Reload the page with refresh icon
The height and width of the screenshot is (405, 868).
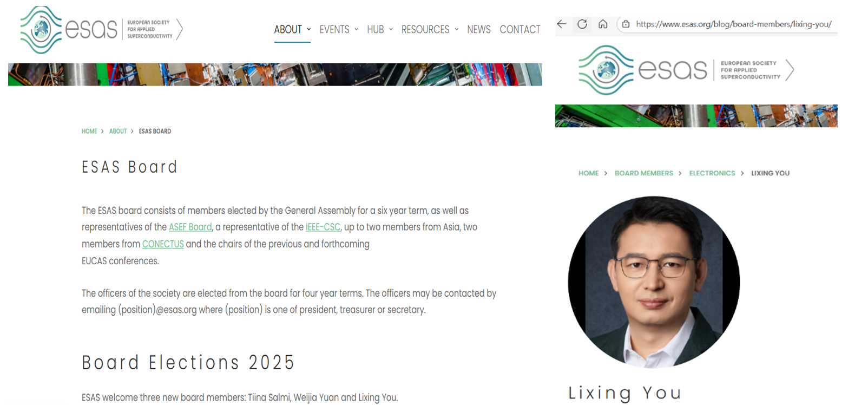[x=582, y=24]
